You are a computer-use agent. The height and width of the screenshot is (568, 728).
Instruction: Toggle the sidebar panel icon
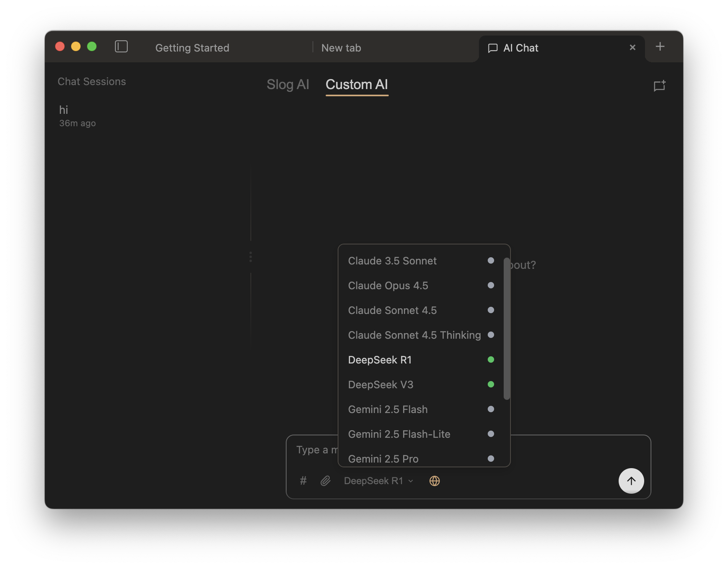click(121, 47)
